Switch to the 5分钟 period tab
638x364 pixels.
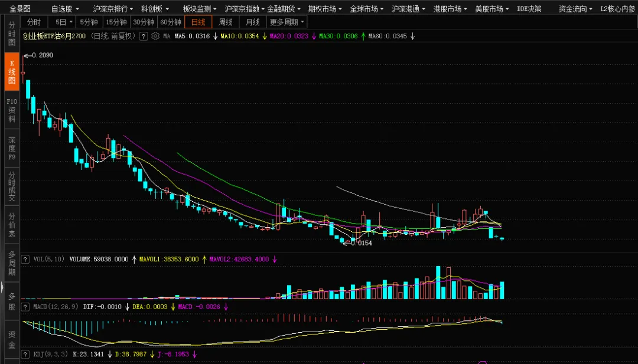point(88,22)
